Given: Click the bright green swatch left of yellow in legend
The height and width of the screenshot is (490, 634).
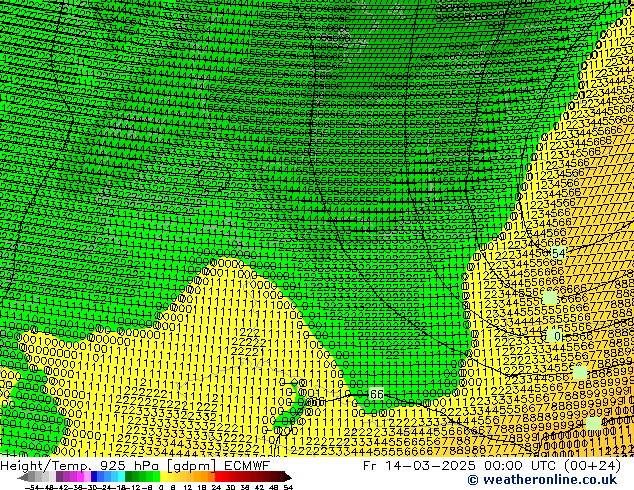Looking at the screenshot, I should pyautogui.click(x=156, y=477).
